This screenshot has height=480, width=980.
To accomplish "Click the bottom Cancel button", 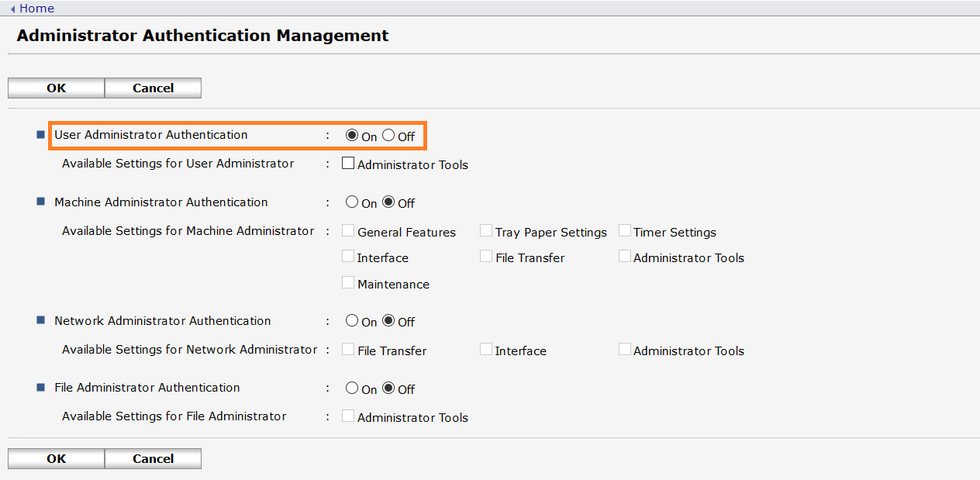I will (153, 458).
